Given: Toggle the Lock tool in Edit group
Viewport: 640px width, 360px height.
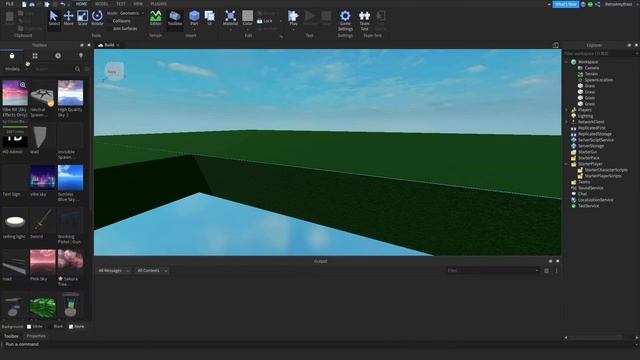Looking at the screenshot, I should point(264,21).
